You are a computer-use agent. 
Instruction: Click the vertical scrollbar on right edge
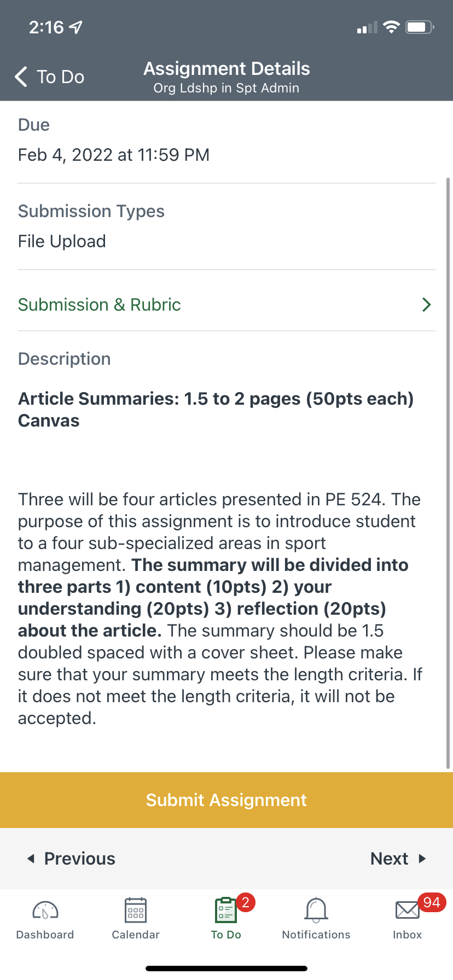tap(449, 470)
